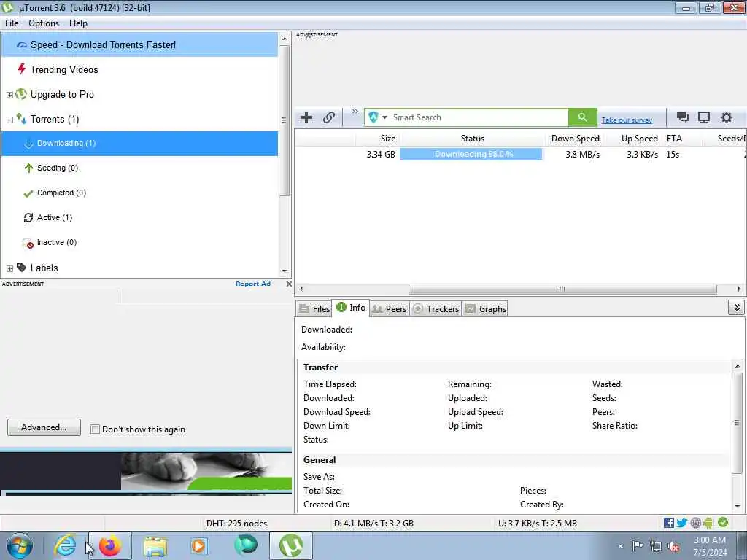The width and height of the screenshot is (747, 560).
Task: Switch to the Trackers tab
Action: coord(436,308)
